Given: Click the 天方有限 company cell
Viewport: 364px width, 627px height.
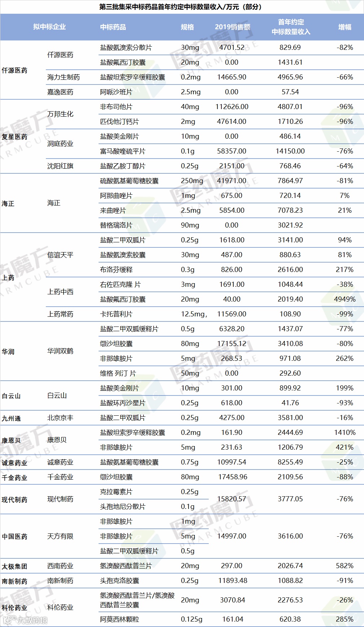Looking at the screenshot, I should [60, 536].
